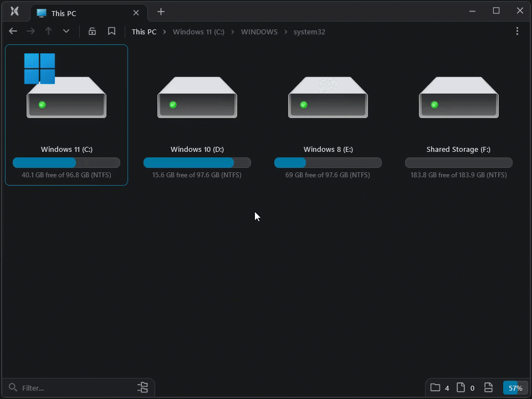Click the 57% disk usage indicator

click(x=515, y=388)
